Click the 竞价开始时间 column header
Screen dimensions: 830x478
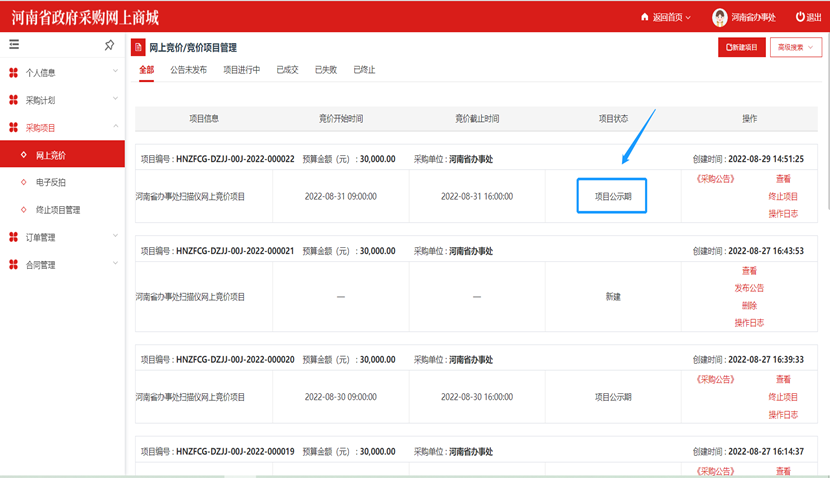tap(340, 119)
